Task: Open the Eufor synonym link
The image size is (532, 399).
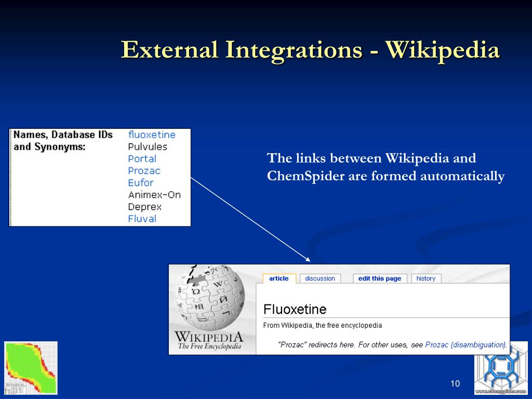Action: pyautogui.click(x=140, y=182)
